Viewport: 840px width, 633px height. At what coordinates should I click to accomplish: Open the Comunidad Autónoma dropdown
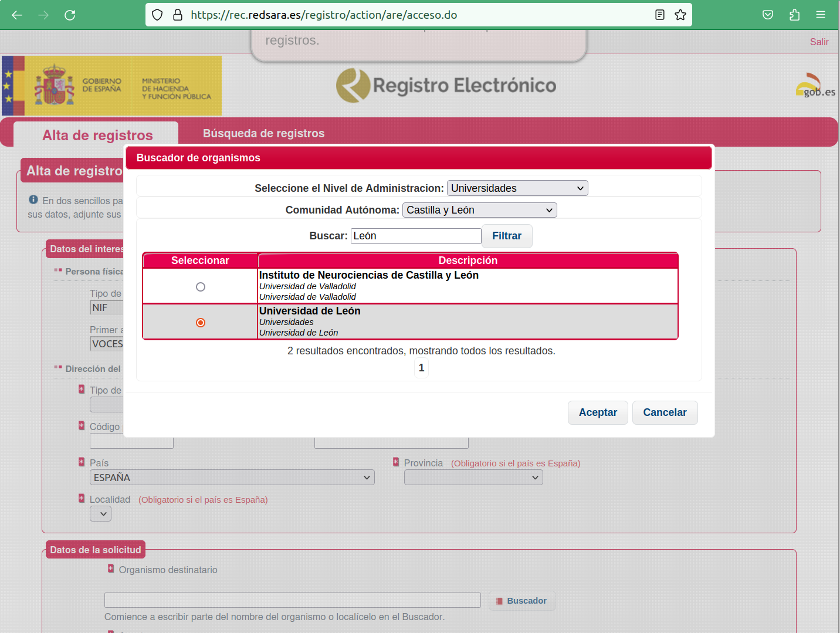click(x=479, y=209)
